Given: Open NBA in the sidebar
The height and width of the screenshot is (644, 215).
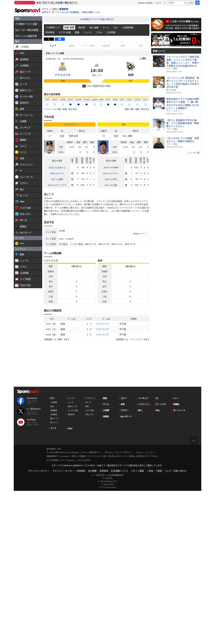Looking at the screenshot, I should pyautogui.click(x=28, y=201).
